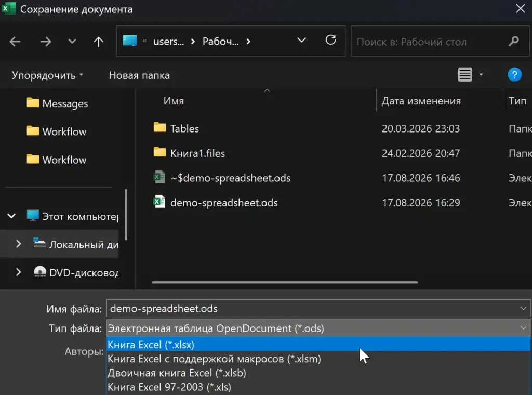Click the date 17.08.2026 16:46
The height and width of the screenshot is (395, 532).
[x=421, y=178]
